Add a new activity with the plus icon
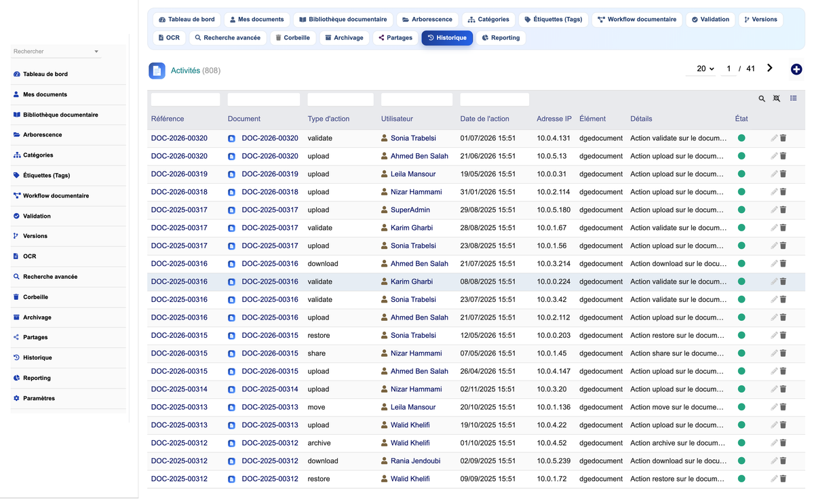This screenshot has height=504, width=814. click(796, 69)
